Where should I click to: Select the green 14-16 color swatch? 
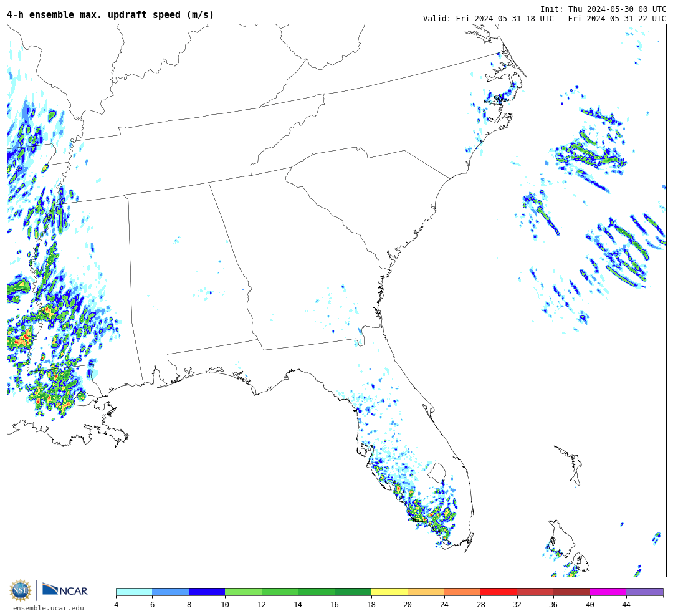point(317,592)
